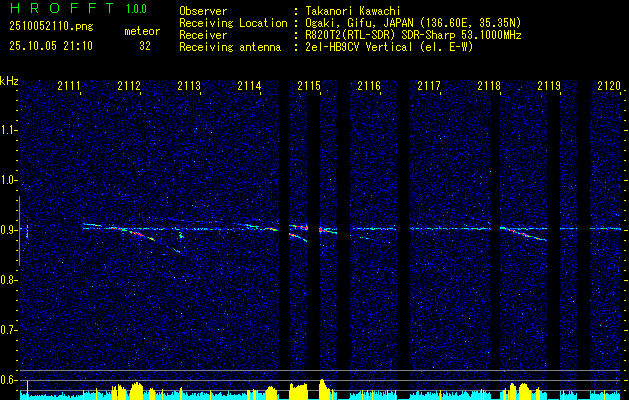
Task: Click the meteor count 32
Action: coord(145,46)
